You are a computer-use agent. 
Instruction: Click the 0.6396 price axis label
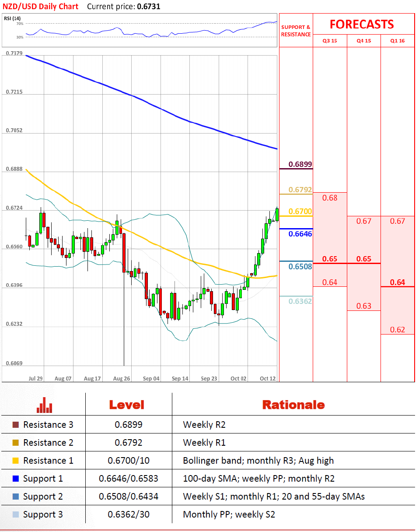14,285
